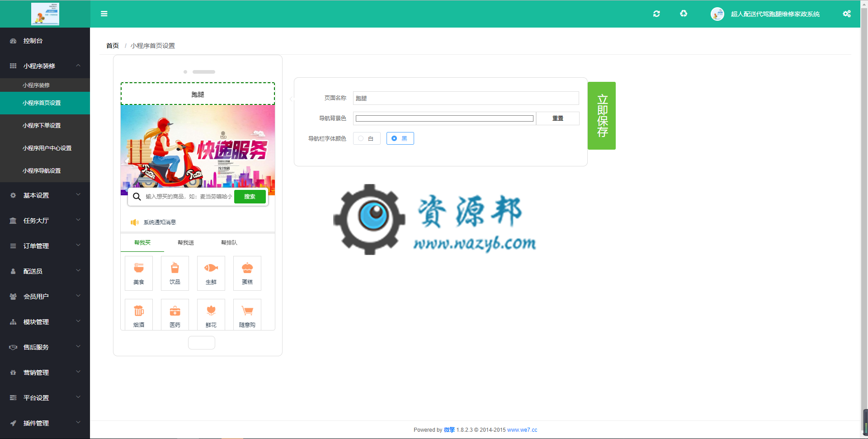Screen dimensions: 868x439
Task: Click the 任务大厅 bank icon in sidebar
Action: [x=13, y=221]
